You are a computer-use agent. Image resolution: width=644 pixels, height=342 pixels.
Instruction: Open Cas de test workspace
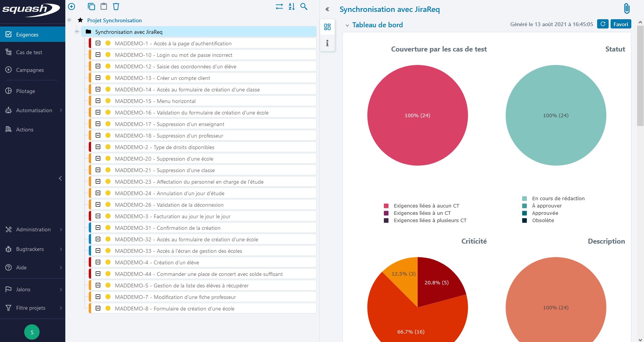[x=33, y=52]
